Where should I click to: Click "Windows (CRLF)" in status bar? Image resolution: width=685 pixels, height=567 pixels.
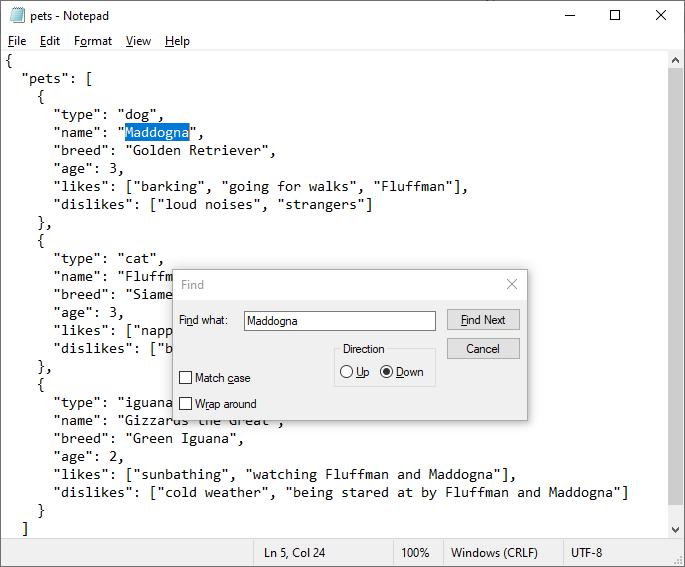tap(494, 553)
